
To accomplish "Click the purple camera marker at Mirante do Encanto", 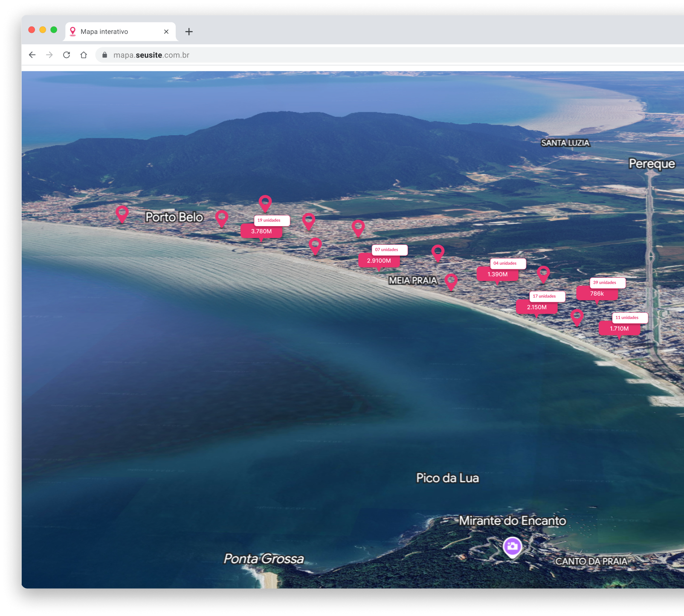I will point(512,546).
